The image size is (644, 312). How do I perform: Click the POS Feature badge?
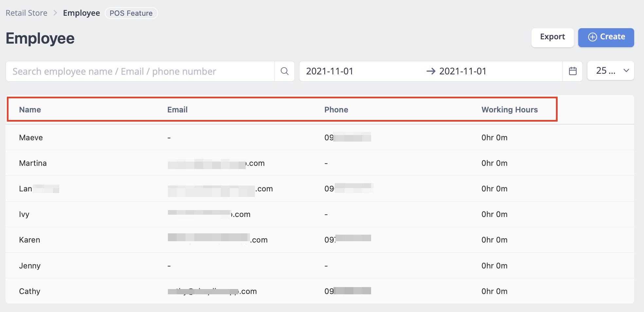coord(131,13)
